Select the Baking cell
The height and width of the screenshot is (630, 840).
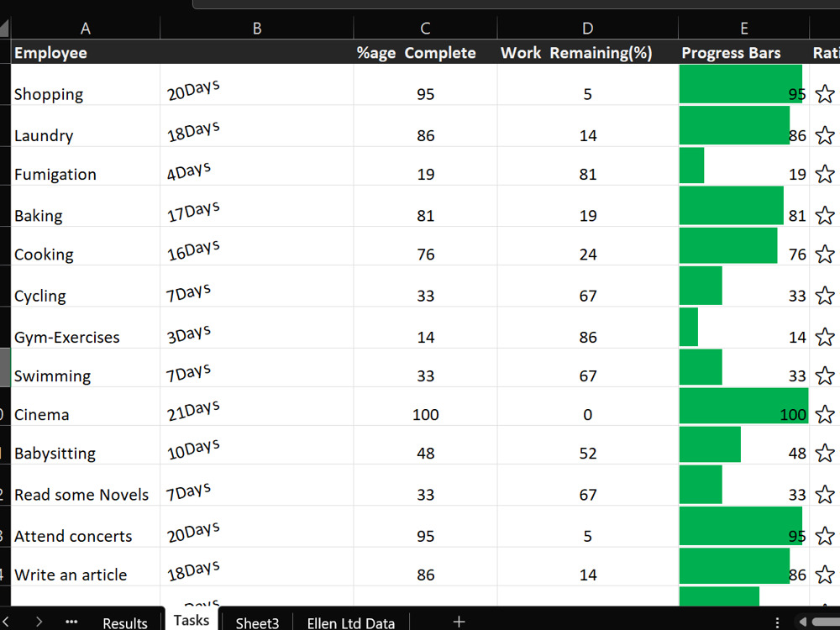pos(85,207)
